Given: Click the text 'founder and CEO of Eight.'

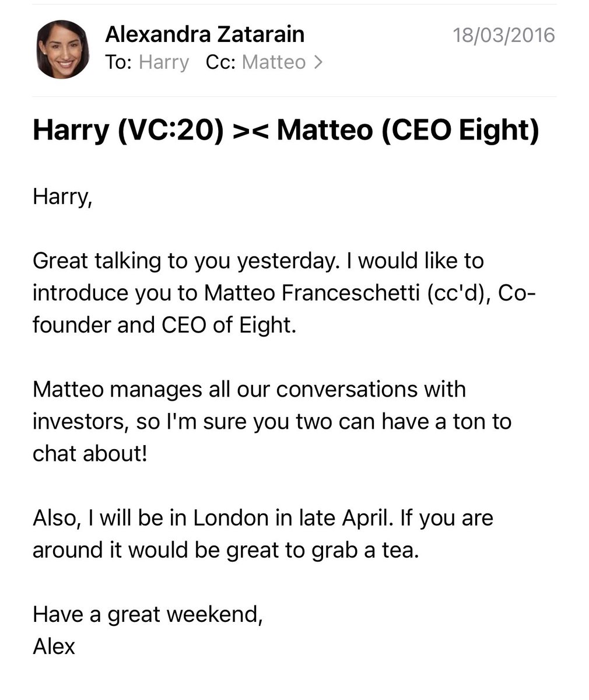Looking at the screenshot, I should coord(164,325).
